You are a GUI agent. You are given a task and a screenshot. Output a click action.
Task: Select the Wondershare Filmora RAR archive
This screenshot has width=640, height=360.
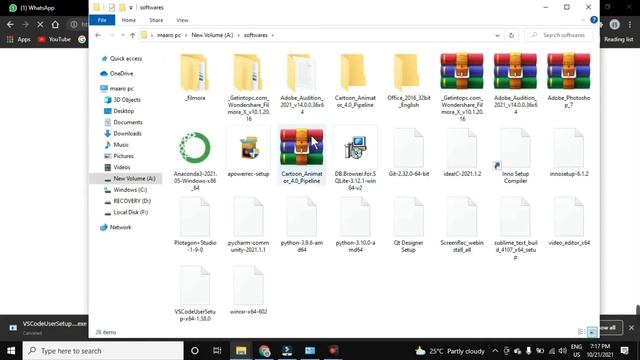[462, 87]
